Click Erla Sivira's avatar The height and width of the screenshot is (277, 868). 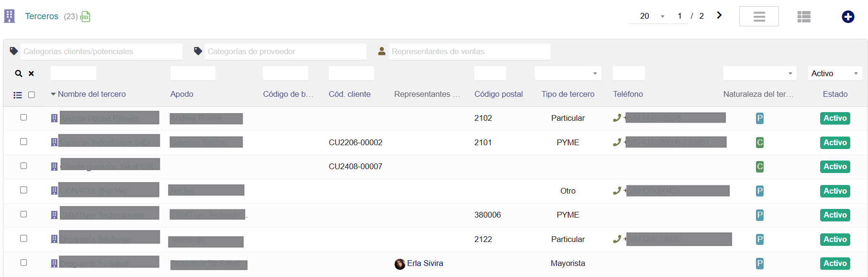pos(400,264)
